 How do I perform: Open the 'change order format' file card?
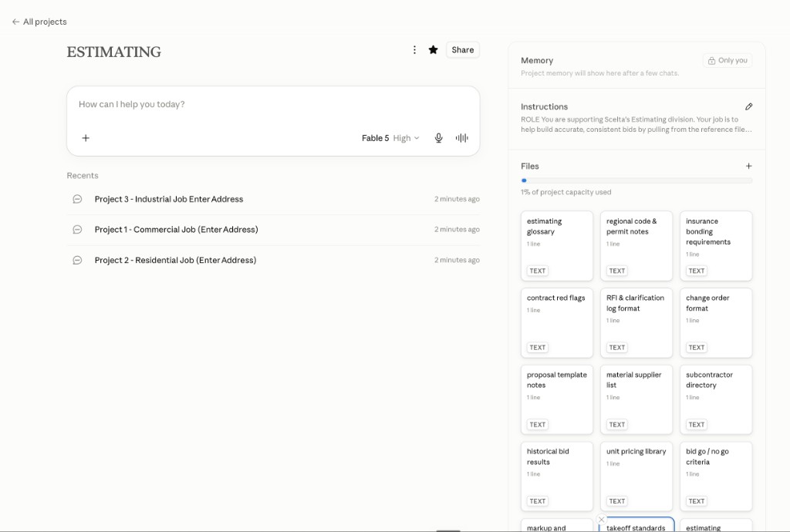point(716,322)
